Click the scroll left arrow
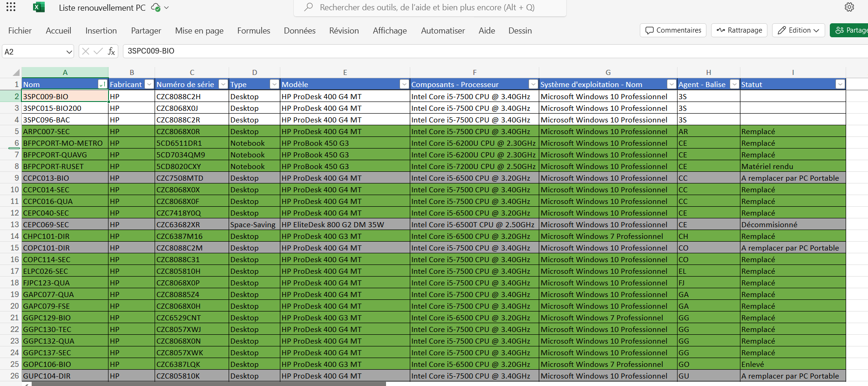Viewport: 868px width, 386px height. 26,384
